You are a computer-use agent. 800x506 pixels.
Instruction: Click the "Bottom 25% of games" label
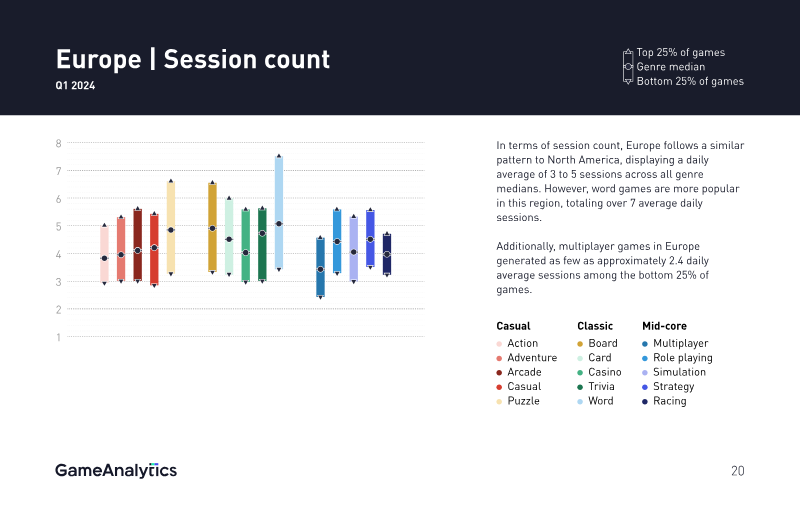coord(690,81)
